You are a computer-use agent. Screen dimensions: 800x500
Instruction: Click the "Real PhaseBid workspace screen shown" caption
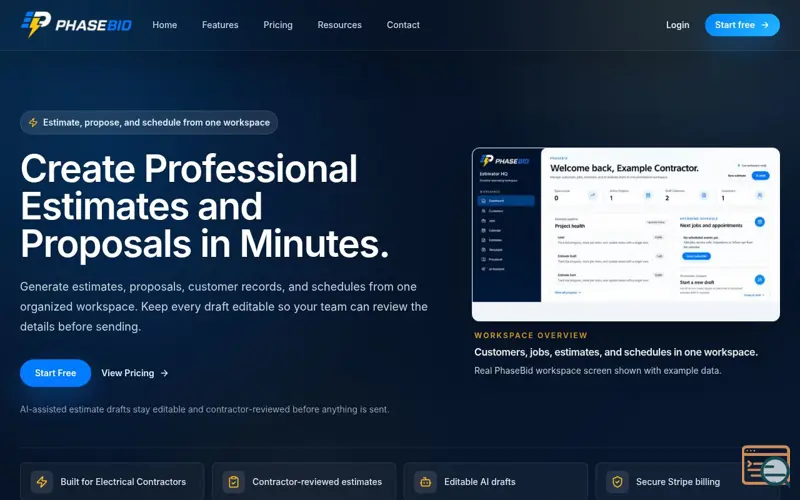click(x=597, y=370)
